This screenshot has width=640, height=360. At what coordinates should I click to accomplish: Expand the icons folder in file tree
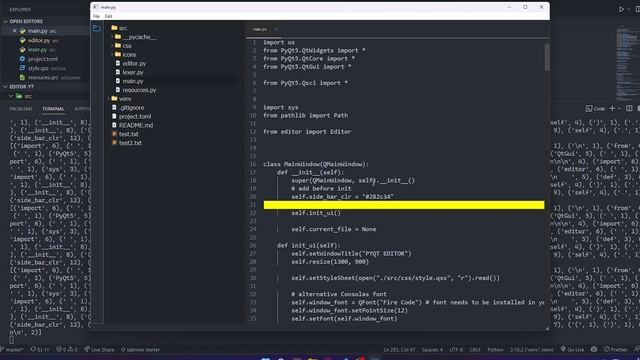pyautogui.click(x=112, y=54)
